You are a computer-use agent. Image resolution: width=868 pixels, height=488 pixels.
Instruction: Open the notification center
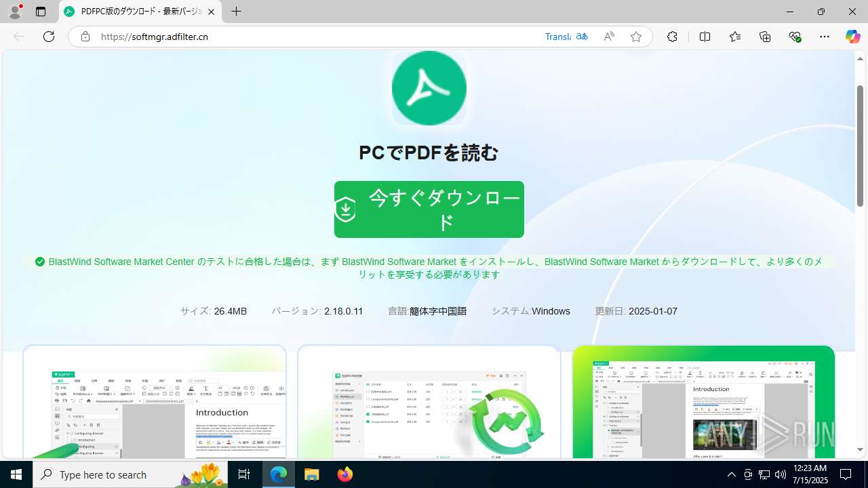point(846,474)
